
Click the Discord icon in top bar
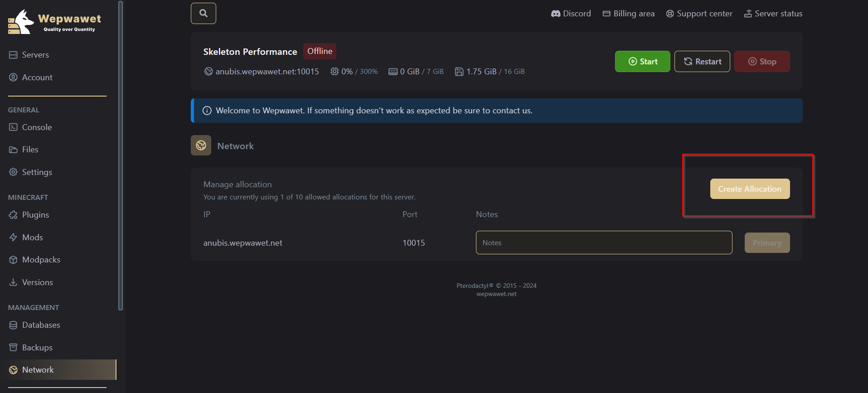(556, 14)
